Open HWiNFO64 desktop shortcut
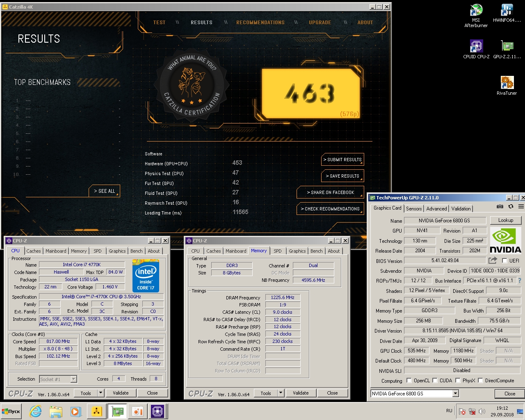Viewport: 525px width, 420px height. [507, 13]
